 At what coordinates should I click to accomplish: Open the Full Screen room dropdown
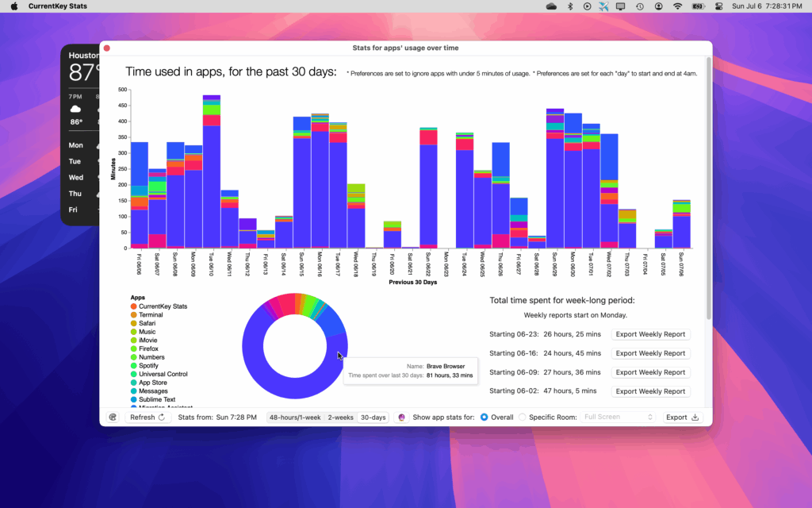tap(618, 416)
